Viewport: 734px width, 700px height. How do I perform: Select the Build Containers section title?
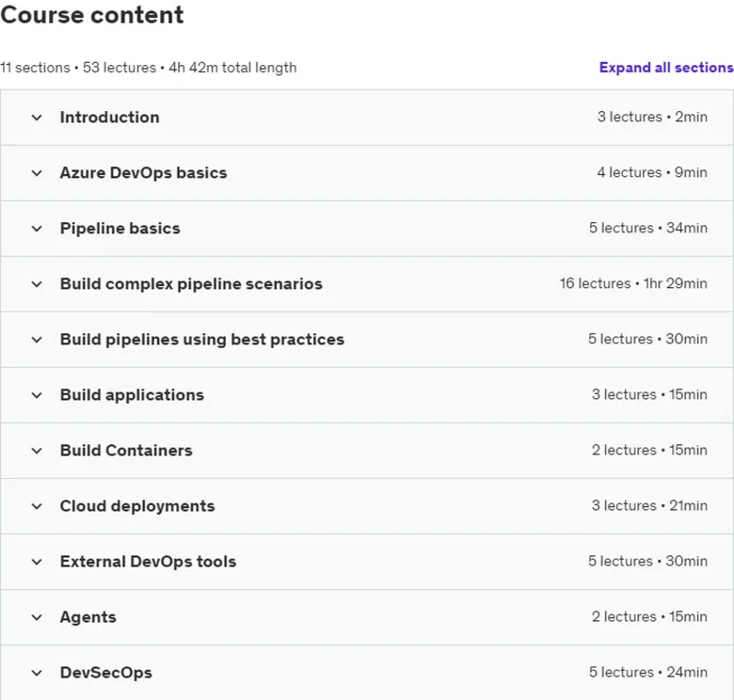pos(126,451)
